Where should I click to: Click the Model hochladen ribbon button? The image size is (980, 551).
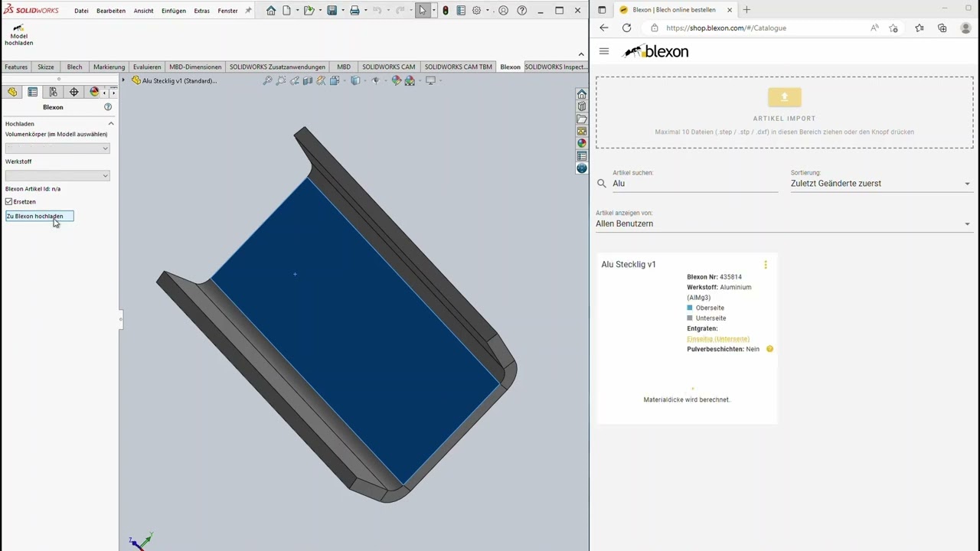18,35
